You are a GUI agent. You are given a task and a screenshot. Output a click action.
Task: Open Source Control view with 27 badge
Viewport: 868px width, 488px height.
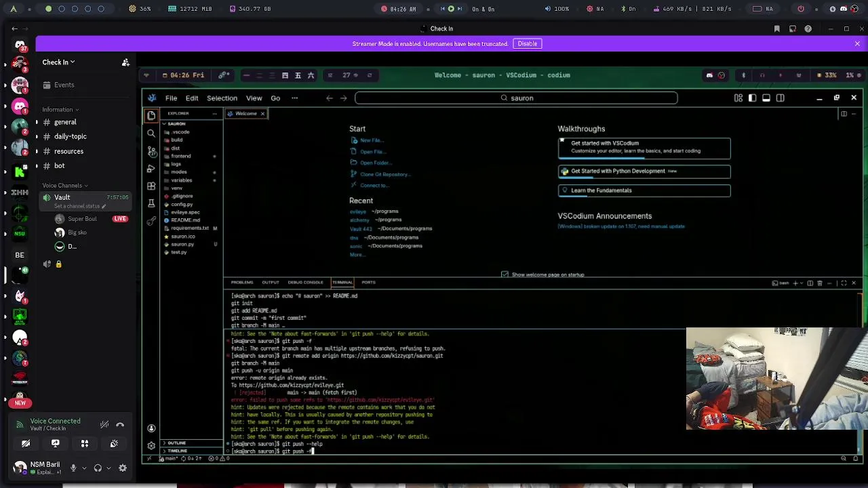[x=151, y=151]
